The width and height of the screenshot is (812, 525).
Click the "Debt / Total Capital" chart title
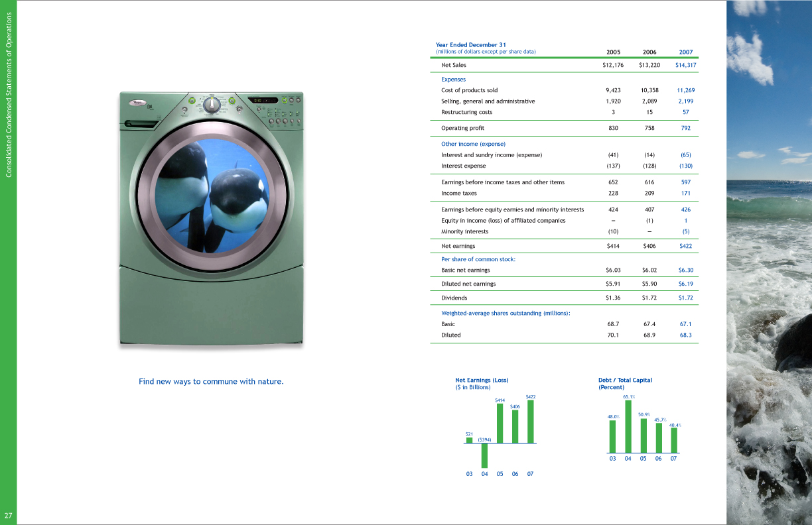(x=625, y=380)
